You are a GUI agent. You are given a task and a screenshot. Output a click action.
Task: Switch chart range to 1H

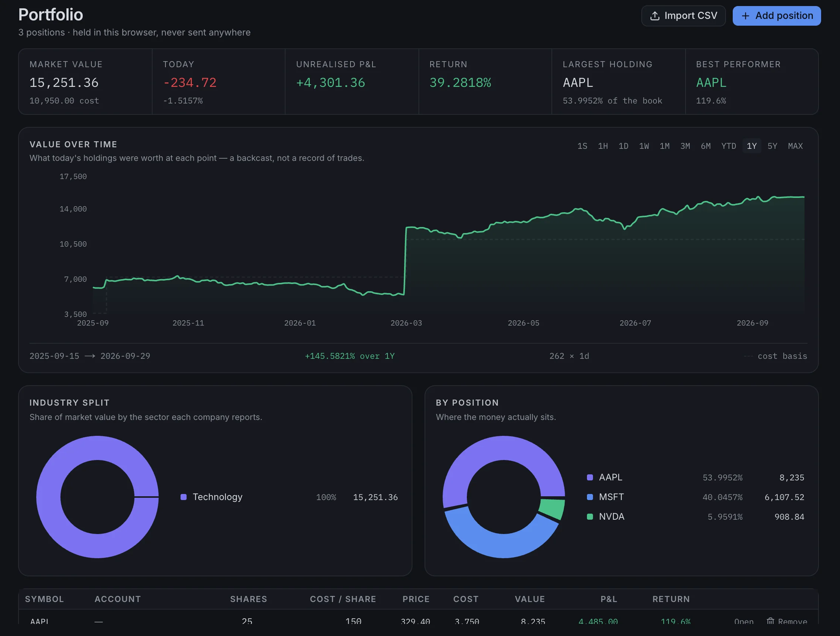(x=603, y=146)
